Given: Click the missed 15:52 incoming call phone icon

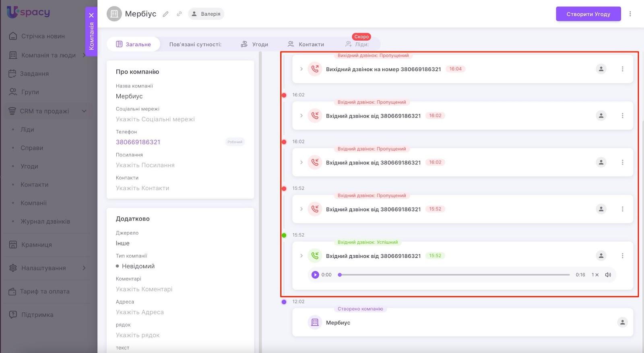Looking at the screenshot, I should [315, 209].
